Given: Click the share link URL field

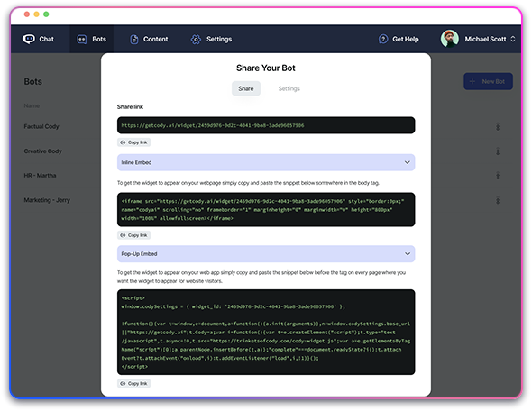Looking at the screenshot, I should [266, 125].
